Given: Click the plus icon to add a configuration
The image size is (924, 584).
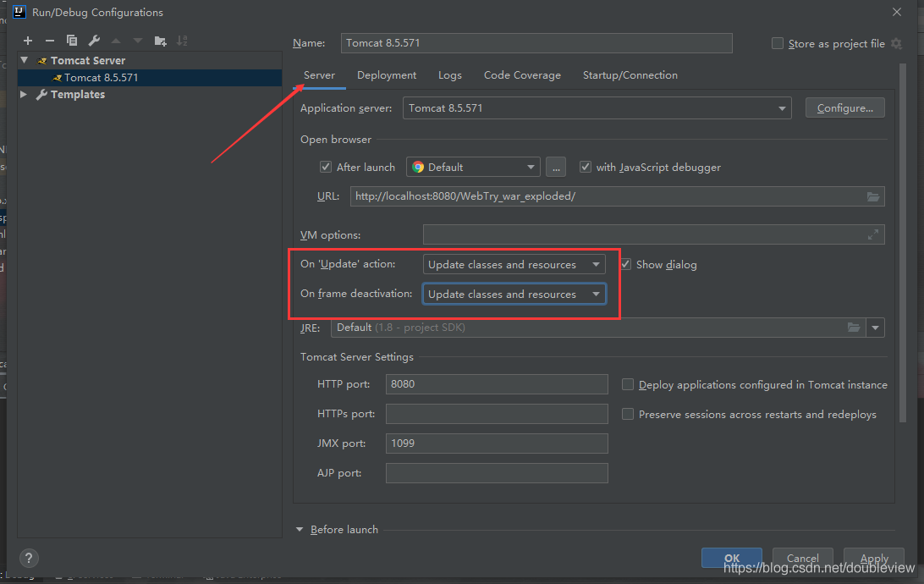Looking at the screenshot, I should click(x=28, y=41).
